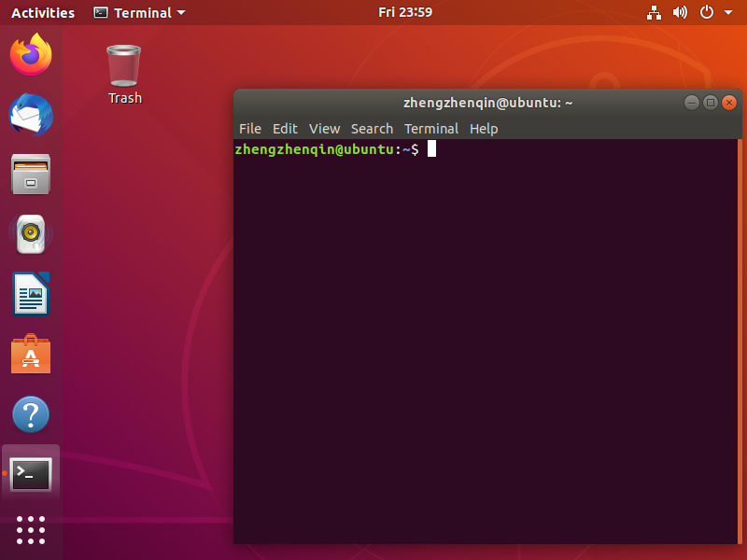Open the clock showing Fri 23:59
Viewport: 747px width, 560px height.
405,12
